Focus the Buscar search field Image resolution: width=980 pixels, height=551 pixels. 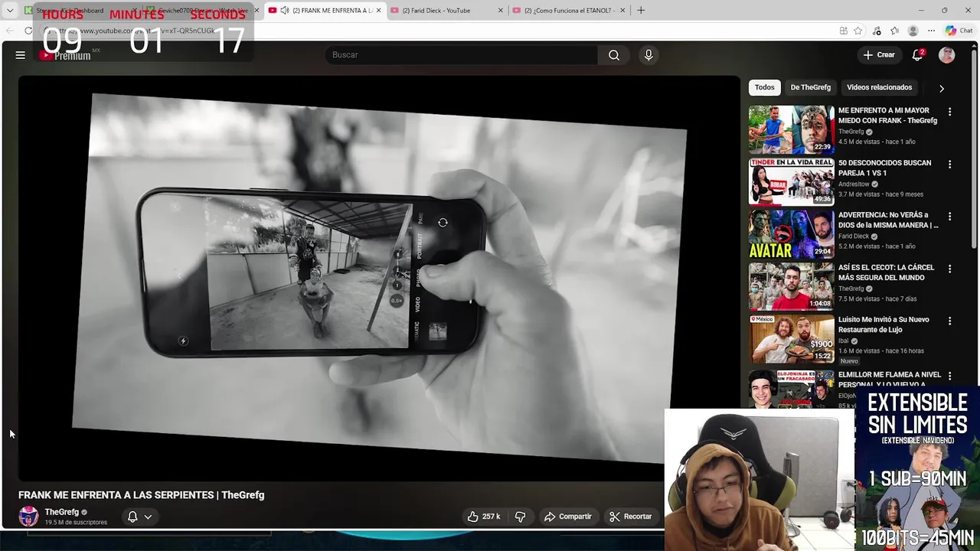pyautogui.click(x=461, y=55)
